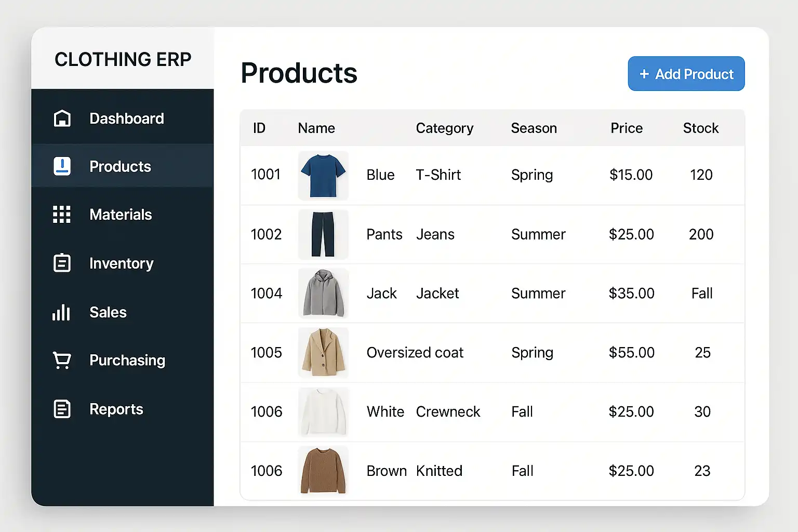Open the Dashboard menu item

[123, 118]
